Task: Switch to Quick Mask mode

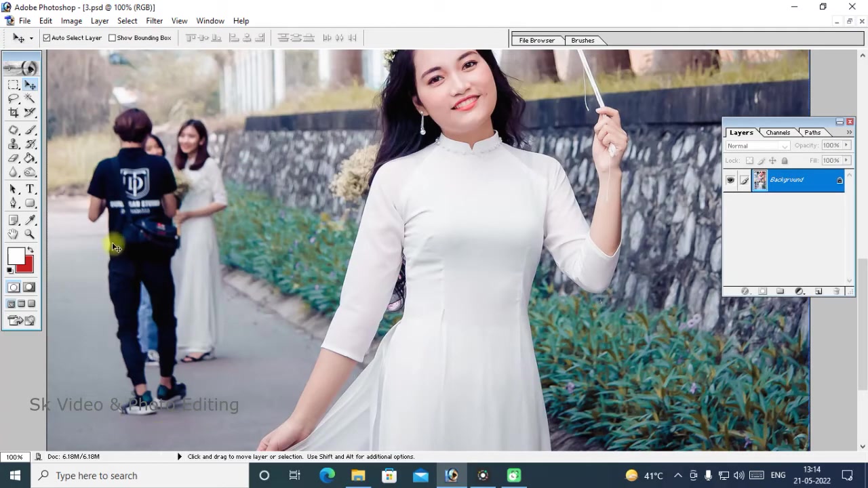Action: (29, 287)
